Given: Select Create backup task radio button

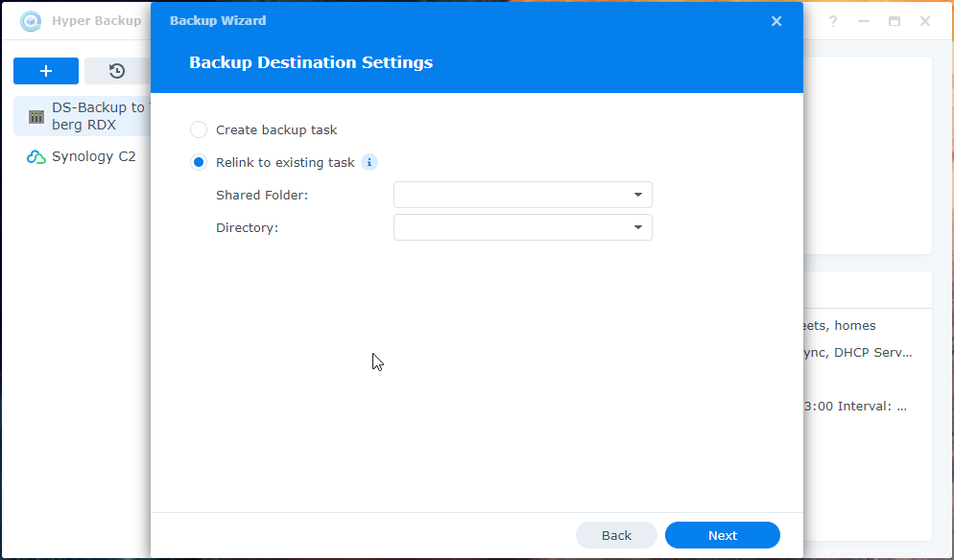Looking at the screenshot, I should 199,129.
